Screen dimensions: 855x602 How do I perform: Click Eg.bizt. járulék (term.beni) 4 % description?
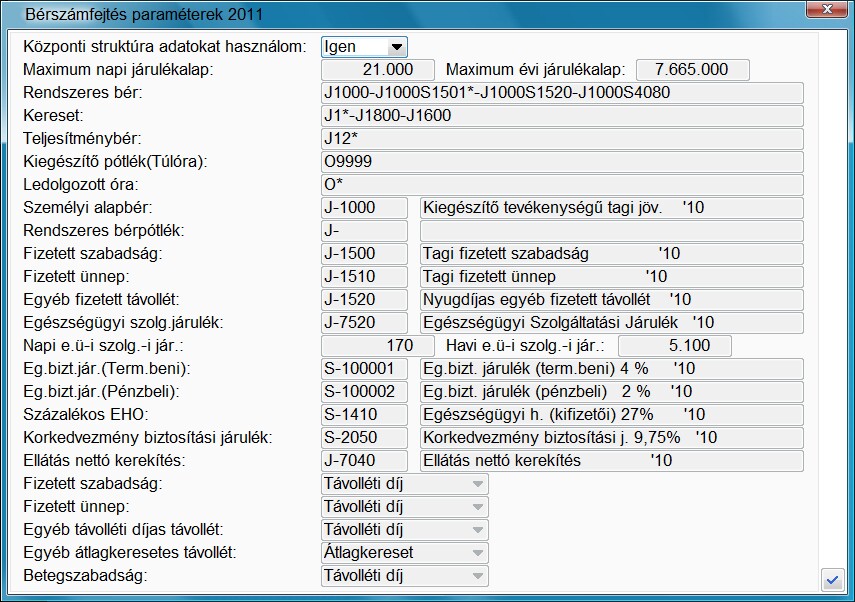tap(612, 369)
